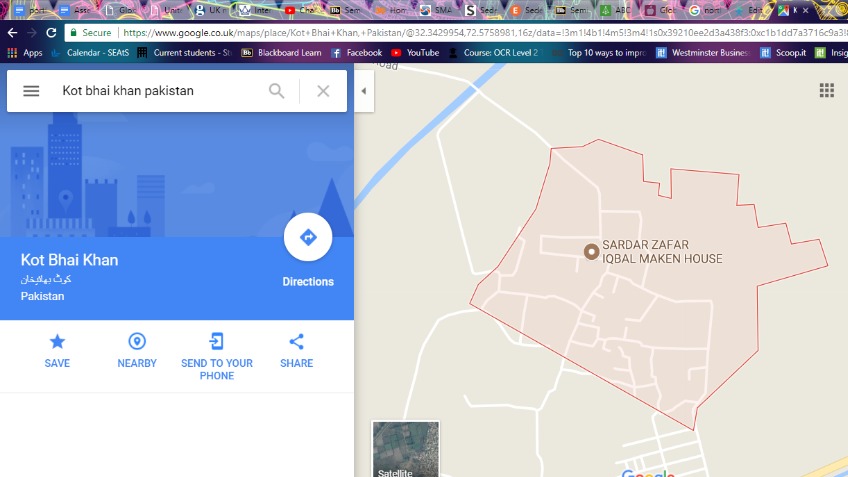
Task: Click browser forward arrow
Action: pyautogui.click(x=32, y=33)
